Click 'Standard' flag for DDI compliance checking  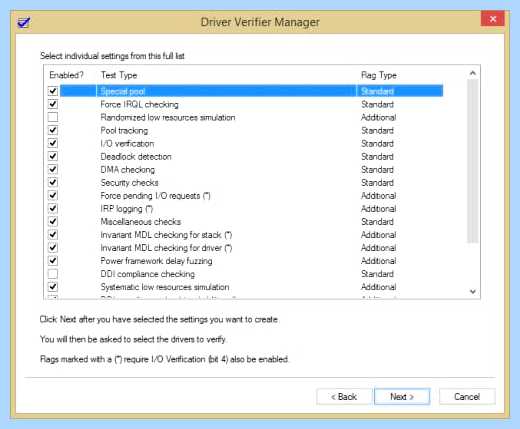point(377,274)
